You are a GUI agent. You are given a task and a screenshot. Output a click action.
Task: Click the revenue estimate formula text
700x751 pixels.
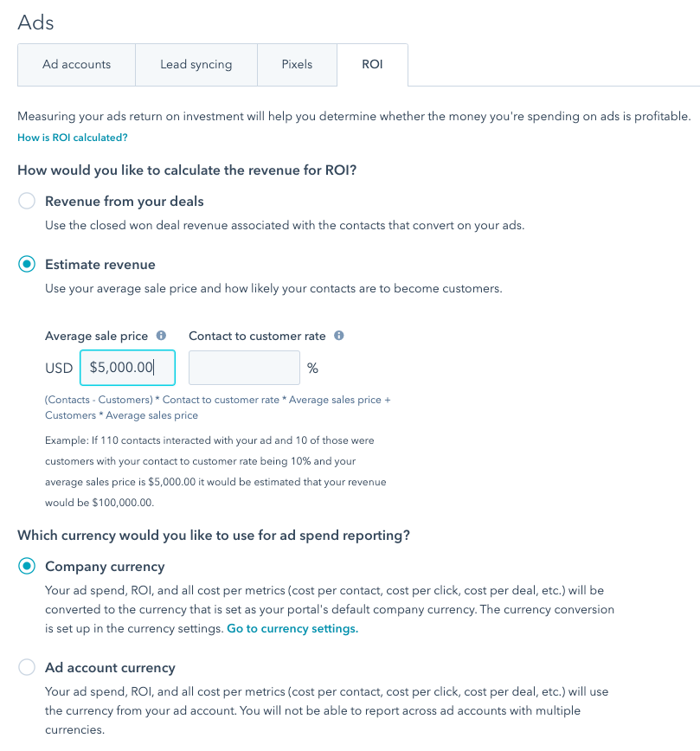pos(217,408)
